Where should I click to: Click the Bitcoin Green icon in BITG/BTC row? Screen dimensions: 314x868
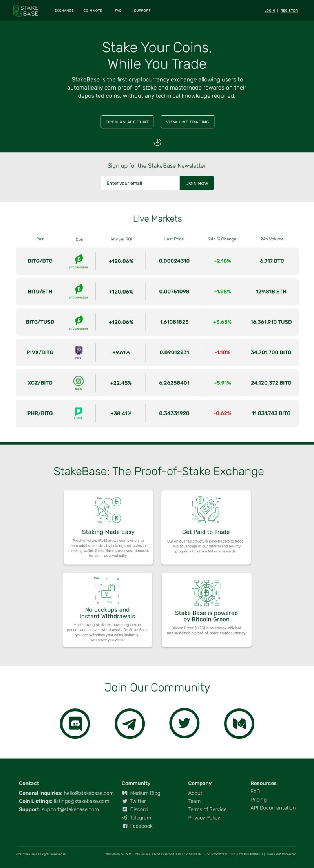[x=78, y=261]
